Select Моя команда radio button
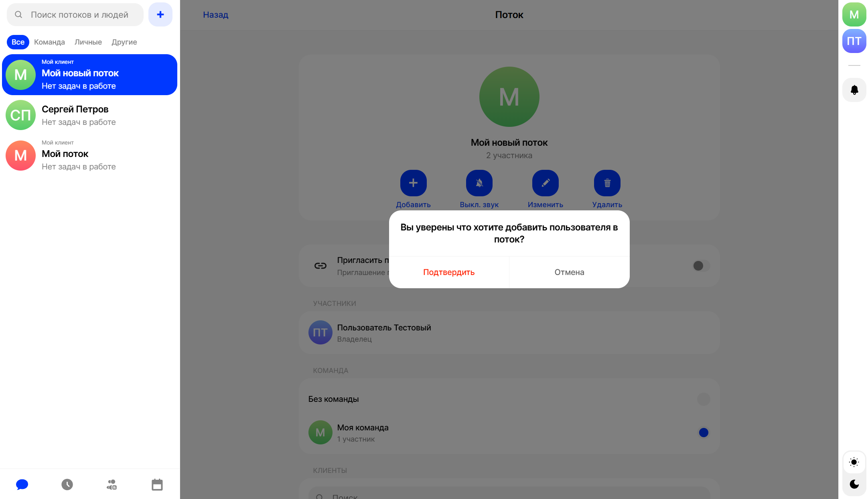Screen dimensions: 868x499 pyautogui.click(x=703, y=432)
